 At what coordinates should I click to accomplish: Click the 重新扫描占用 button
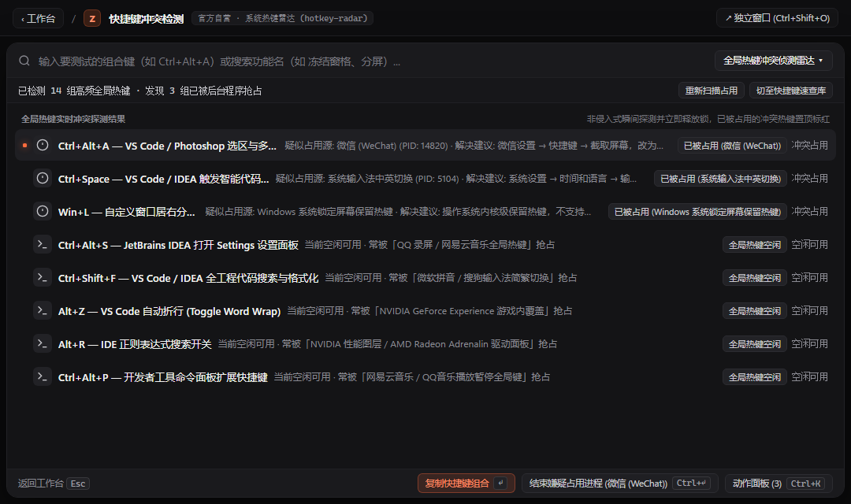tap(711, 91)
